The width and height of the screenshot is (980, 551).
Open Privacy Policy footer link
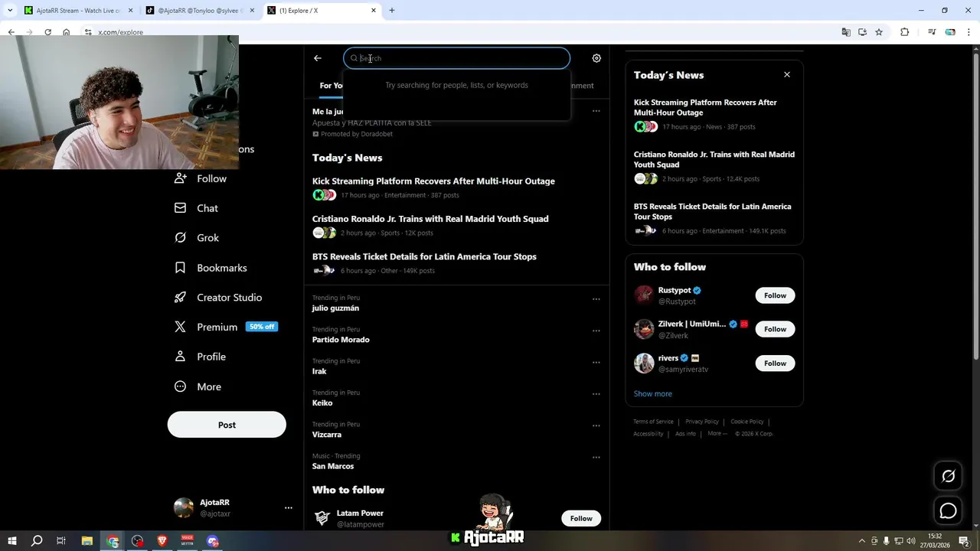[x=702, y=422]
